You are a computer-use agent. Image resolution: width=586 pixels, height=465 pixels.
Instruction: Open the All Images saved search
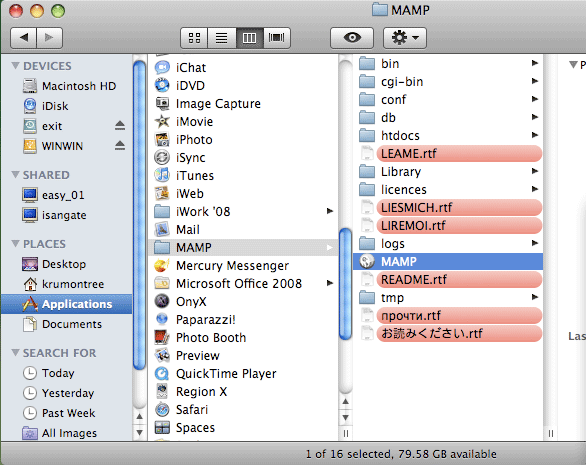pos(67,433)
